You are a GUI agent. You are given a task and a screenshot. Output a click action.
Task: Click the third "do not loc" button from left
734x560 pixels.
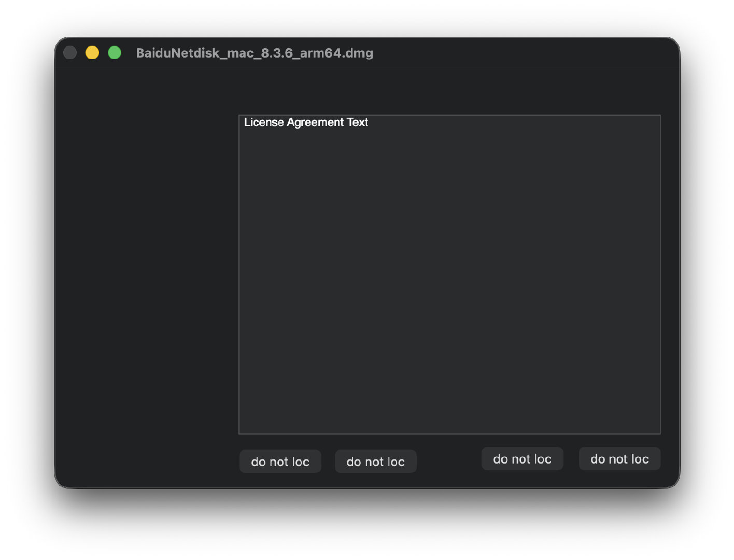(x=523, y=459)
